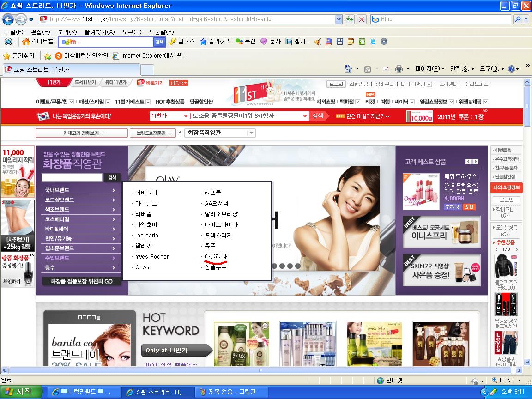Click the RSS feeds icon
532x399 pixels.
point(368,69)
